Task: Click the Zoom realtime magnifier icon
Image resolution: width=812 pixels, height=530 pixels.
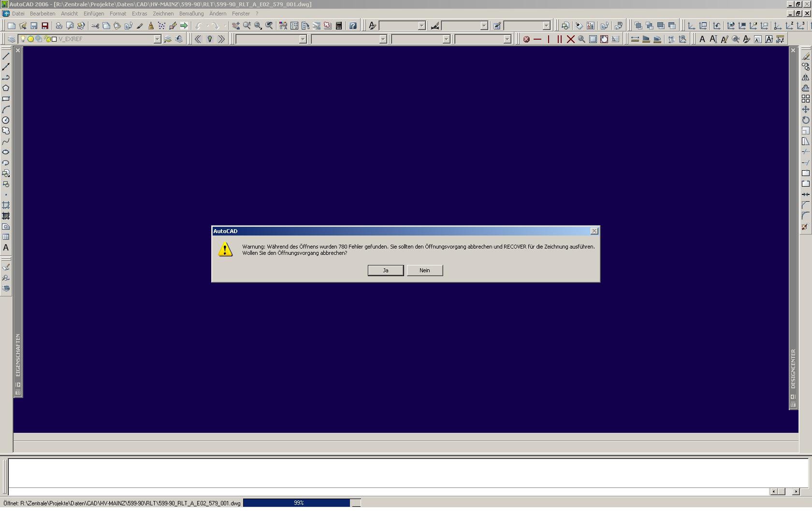Action: click(x=247, y=26)
